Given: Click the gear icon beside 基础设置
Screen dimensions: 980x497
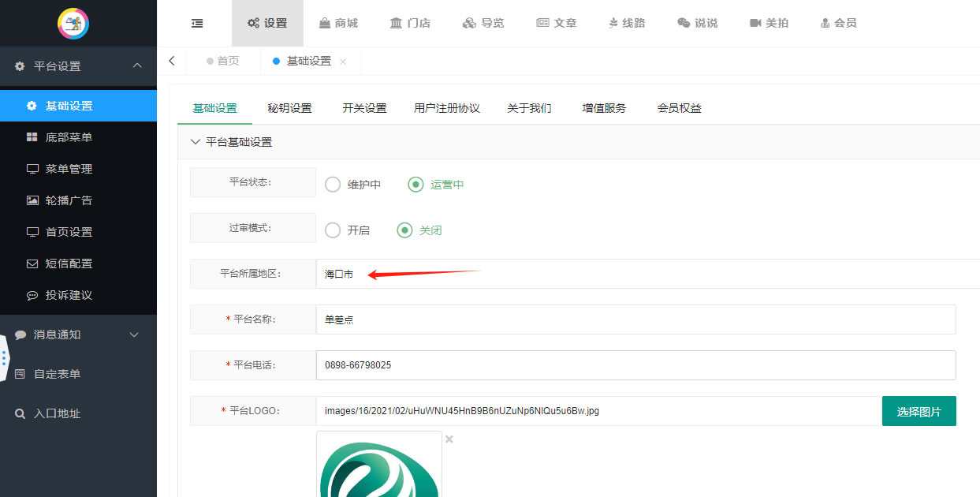Looking at the screenshot, I should coord(32,106).
